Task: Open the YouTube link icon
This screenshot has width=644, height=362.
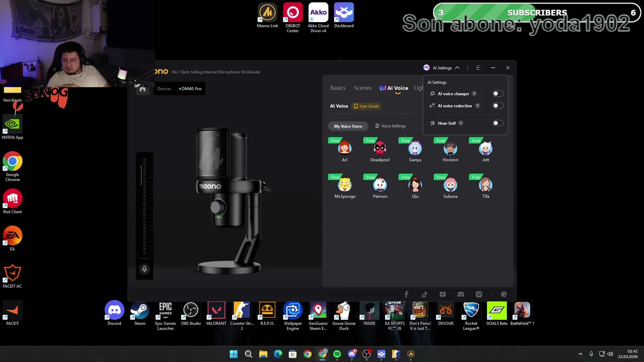Action: [x=443, y=294]
